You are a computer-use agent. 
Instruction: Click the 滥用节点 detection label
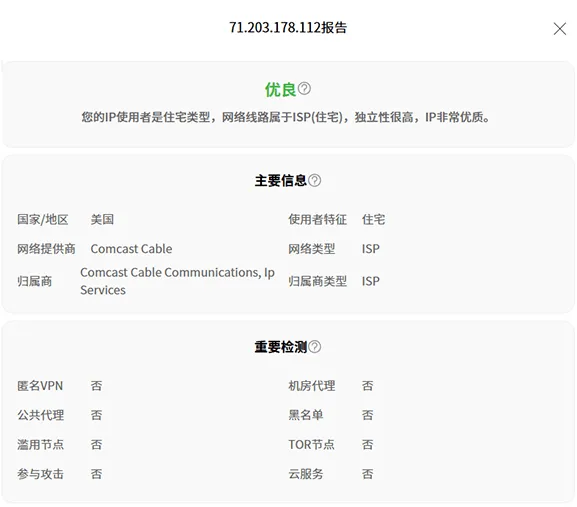[x=40, y=444]
